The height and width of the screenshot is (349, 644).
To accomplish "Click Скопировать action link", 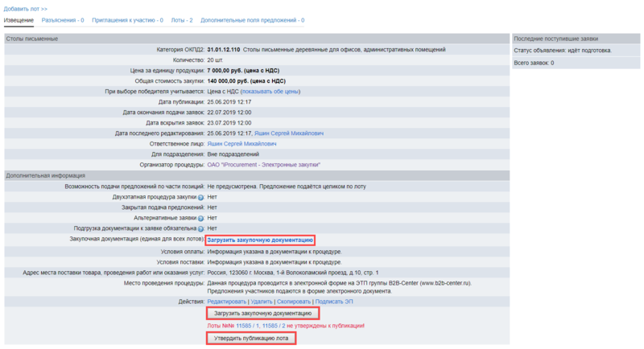I will click(x=293, y=302).
